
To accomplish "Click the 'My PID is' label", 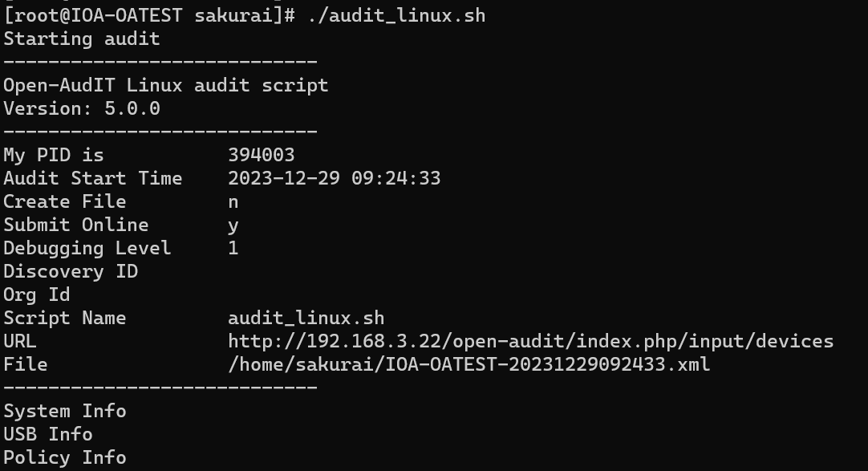I will click(53, 156).
